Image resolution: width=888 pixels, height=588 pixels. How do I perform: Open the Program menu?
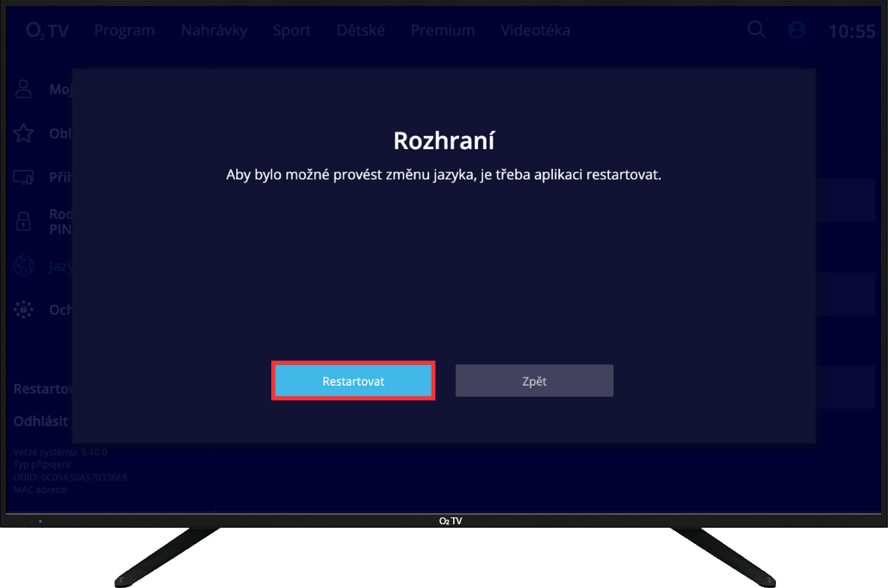(x=125, y=31)
